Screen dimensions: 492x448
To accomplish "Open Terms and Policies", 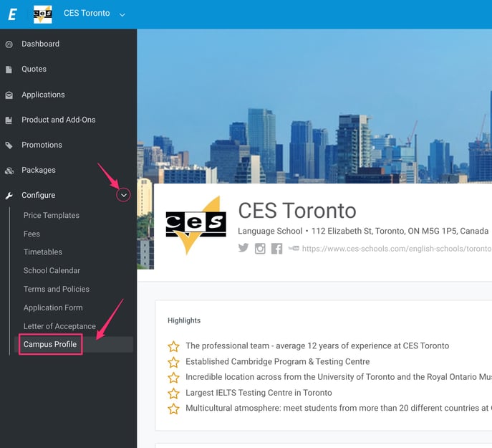I will point(57,289).
